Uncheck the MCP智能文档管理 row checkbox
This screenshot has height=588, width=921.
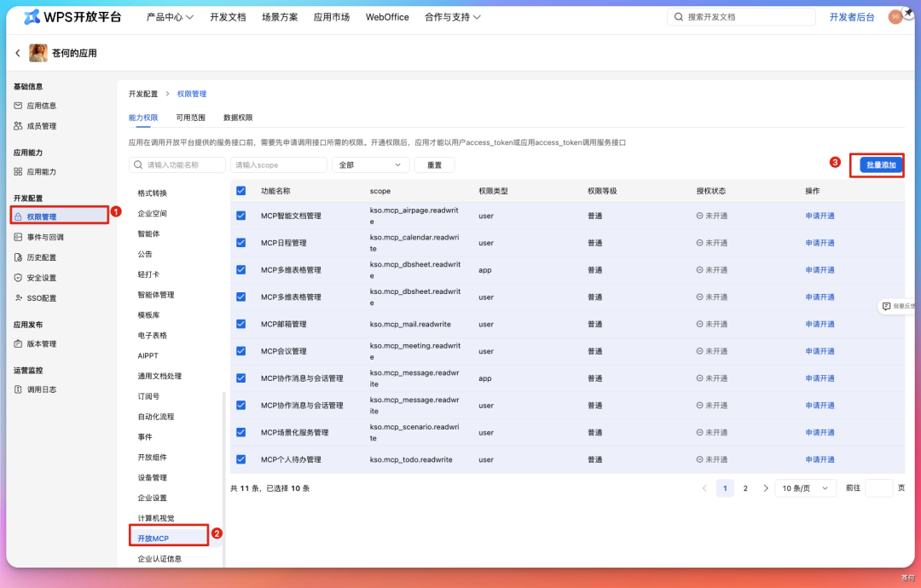[x=240, y=216]
